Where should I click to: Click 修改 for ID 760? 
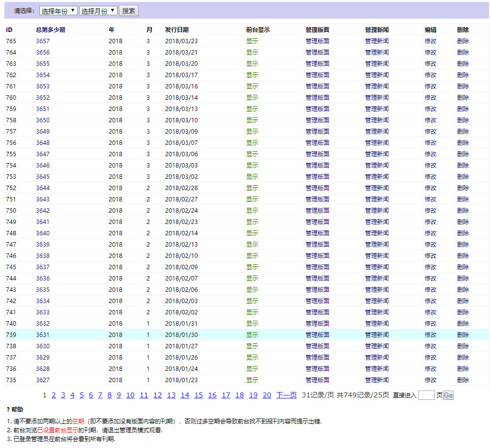coord(430,98)
